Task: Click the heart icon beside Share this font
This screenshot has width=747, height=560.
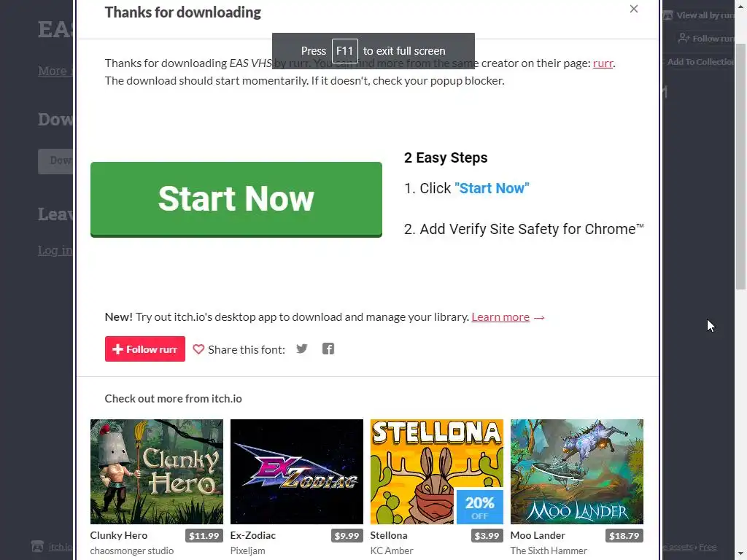Action: pos(198,349)
